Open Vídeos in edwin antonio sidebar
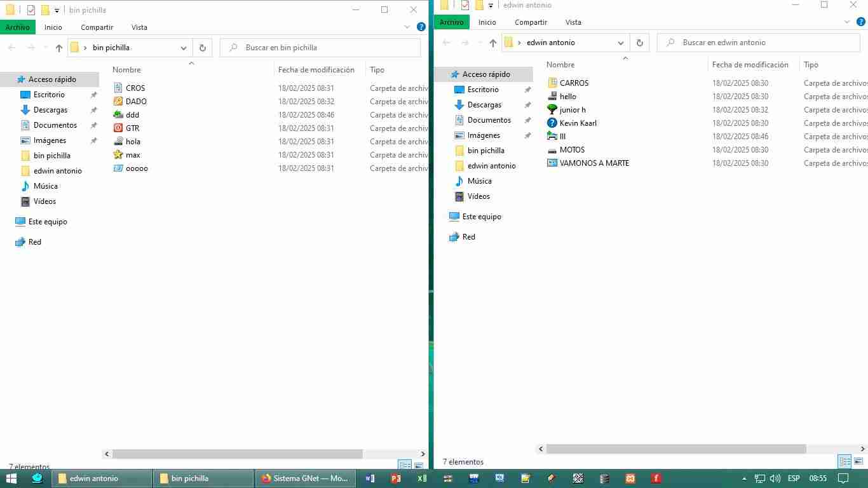868x488 pixels. pyautogui.click(x=478, y=196)
